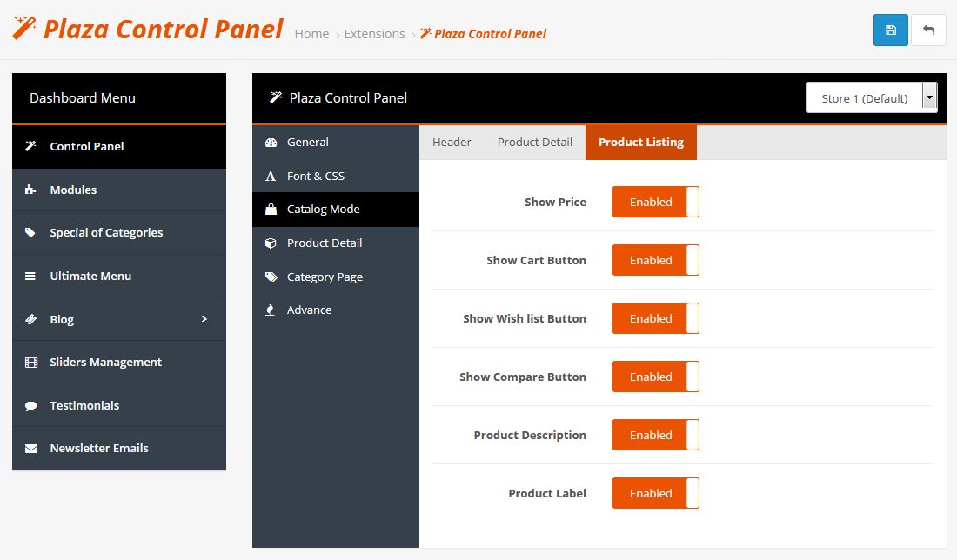The width and height of the screenshot is (957, 560).
Task: Click the General dashboard gauge icon
Action: click(x=271, y=142)
